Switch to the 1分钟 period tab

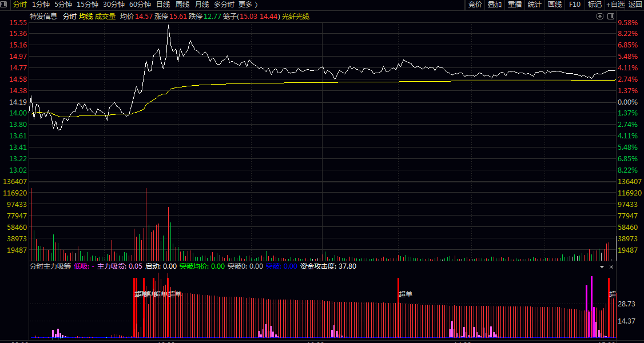(x=41, y=5)
